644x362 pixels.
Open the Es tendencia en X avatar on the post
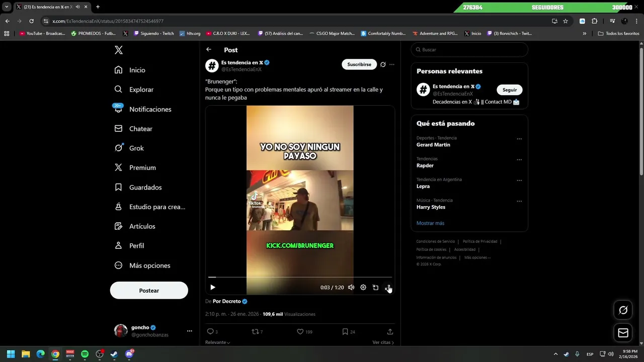[x=212, y=65]
